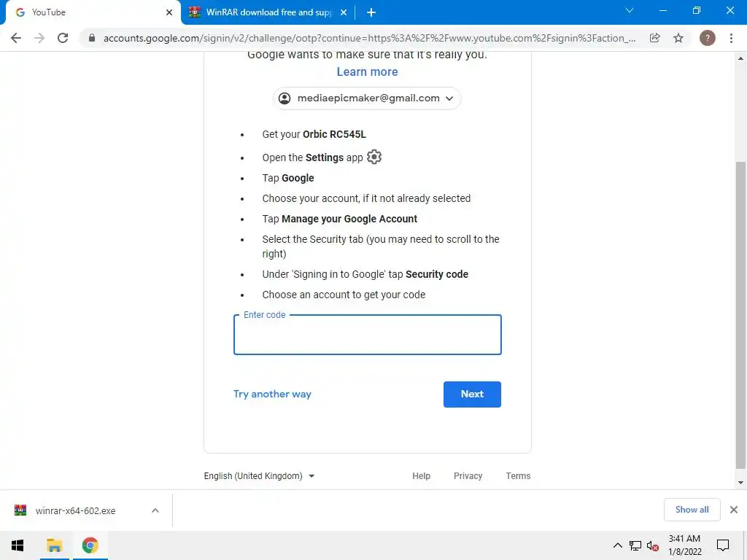Reload the current page
This screenshot has height=560, width=747.
coord(63,38)
